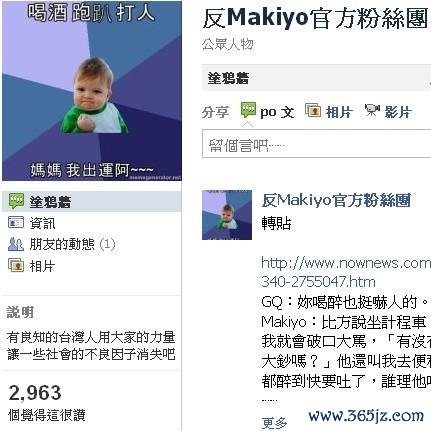Click the 相片 photo icon in sidebar
This screenshot has width=431, height=431.
pos(16,266)
